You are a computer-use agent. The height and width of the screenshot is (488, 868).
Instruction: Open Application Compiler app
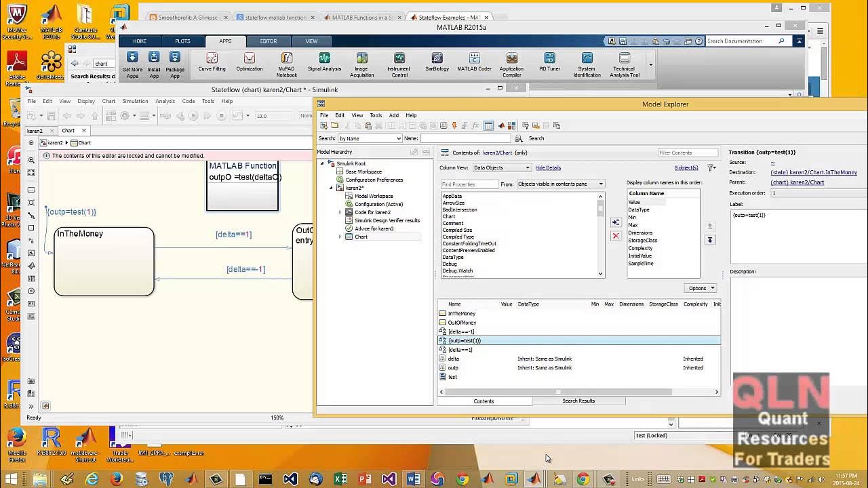pyautogui.click(x=512, y=65)
